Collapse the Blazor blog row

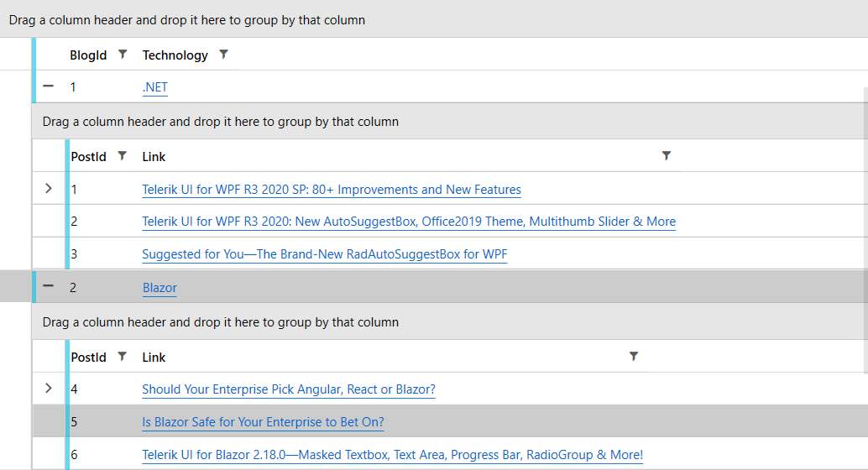tap(49, 286)
